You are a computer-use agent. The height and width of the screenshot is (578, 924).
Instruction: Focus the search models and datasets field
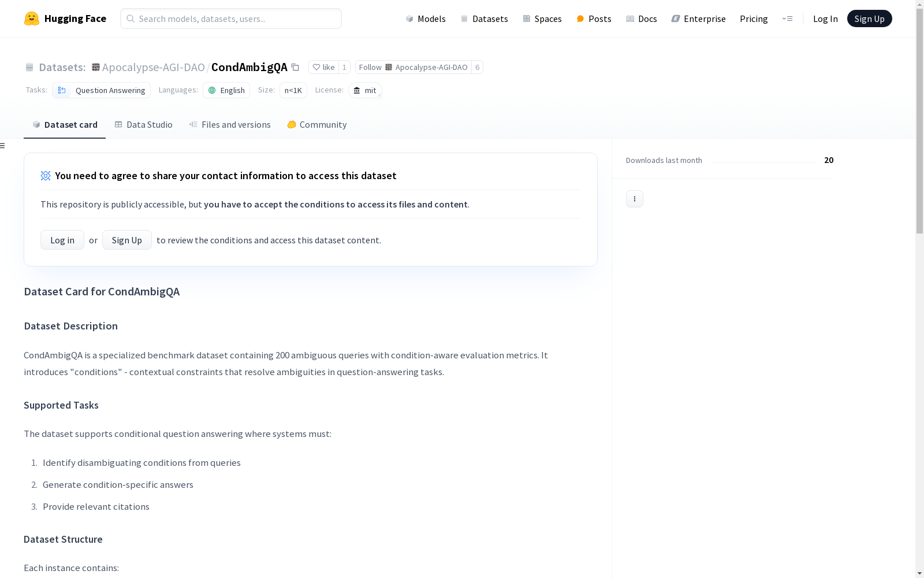pyautogui.click(x=231, y=18)
